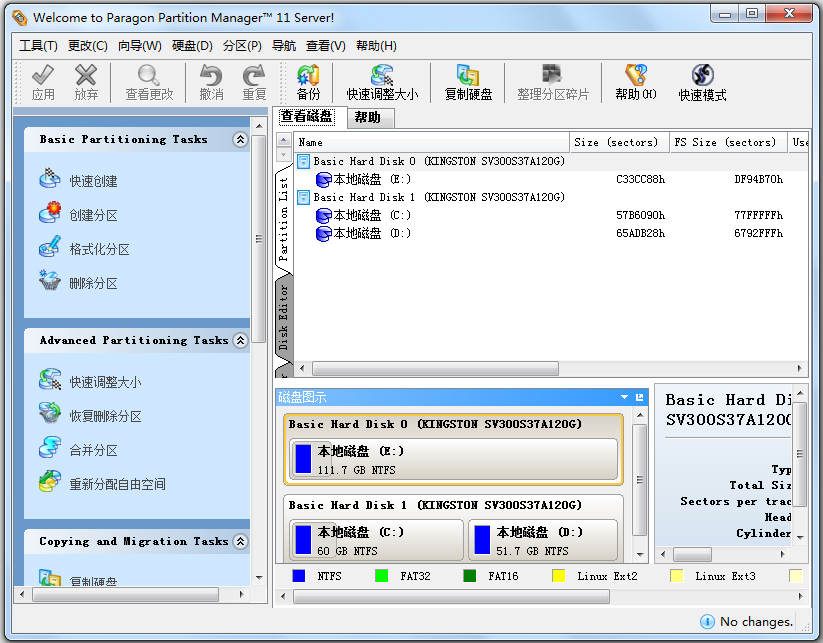Click the 复制硬盘 (Copy Disk) toolbar icon

pos(467,82)
